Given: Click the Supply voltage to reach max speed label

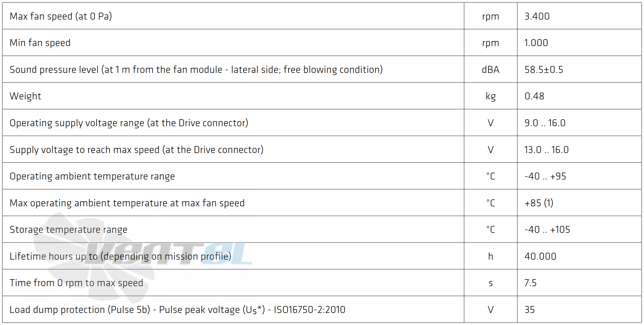Looking at the screenshot, I should pos(137,150).
